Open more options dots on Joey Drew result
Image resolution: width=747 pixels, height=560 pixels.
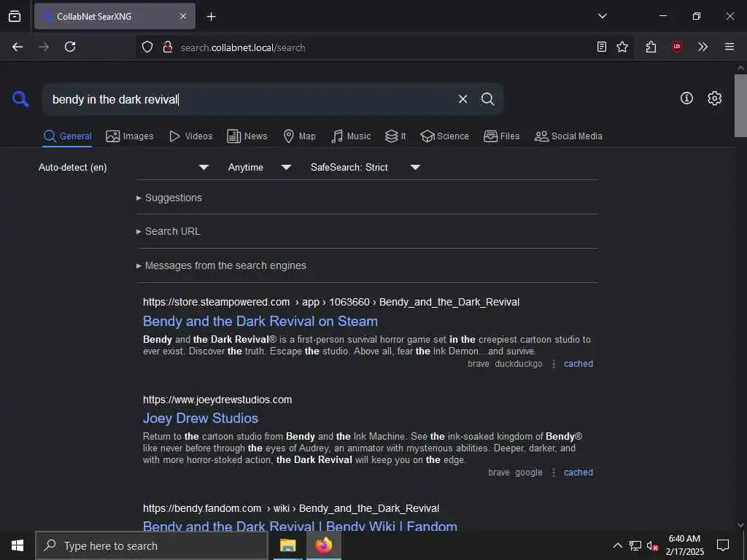(554, 472)
